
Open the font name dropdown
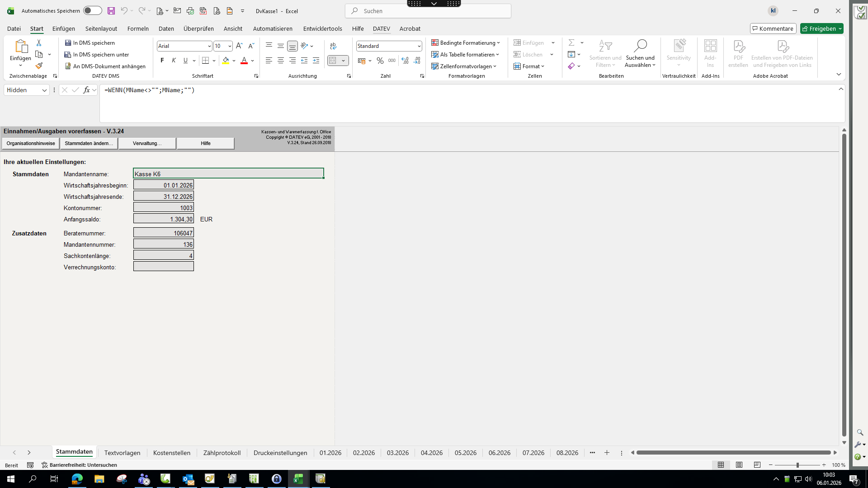(x=209, y=46)
